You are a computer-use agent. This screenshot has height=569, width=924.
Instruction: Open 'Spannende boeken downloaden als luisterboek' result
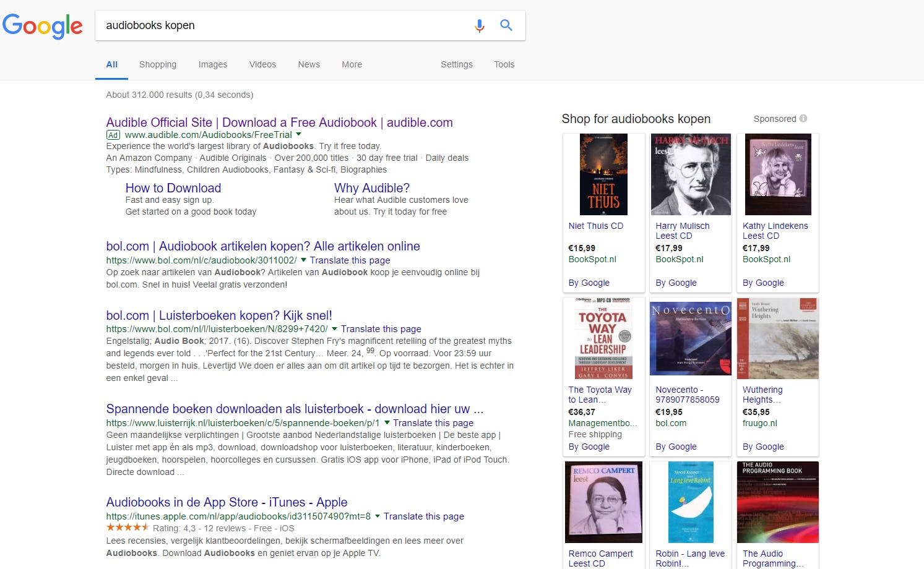click(295, 409)
